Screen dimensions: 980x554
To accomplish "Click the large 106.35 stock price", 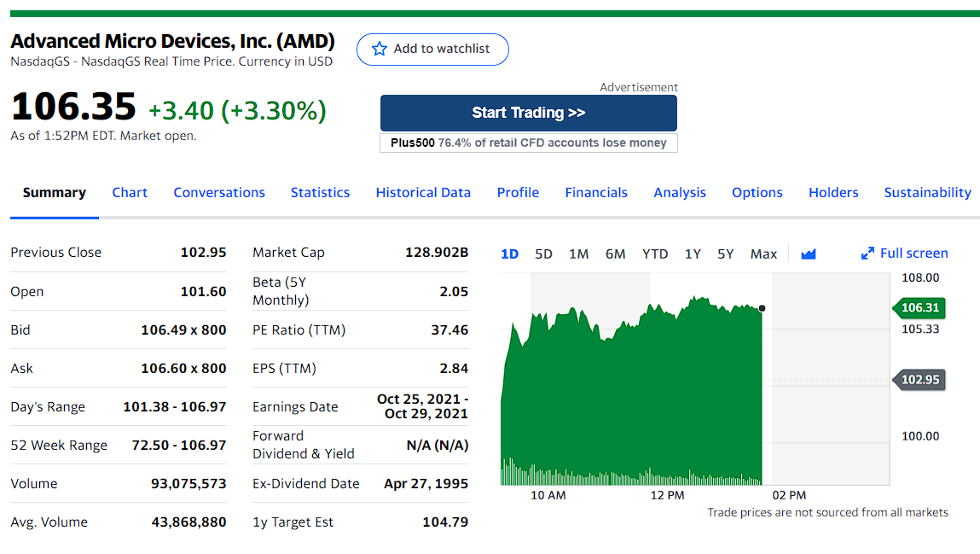I will [x=73, y=107].
